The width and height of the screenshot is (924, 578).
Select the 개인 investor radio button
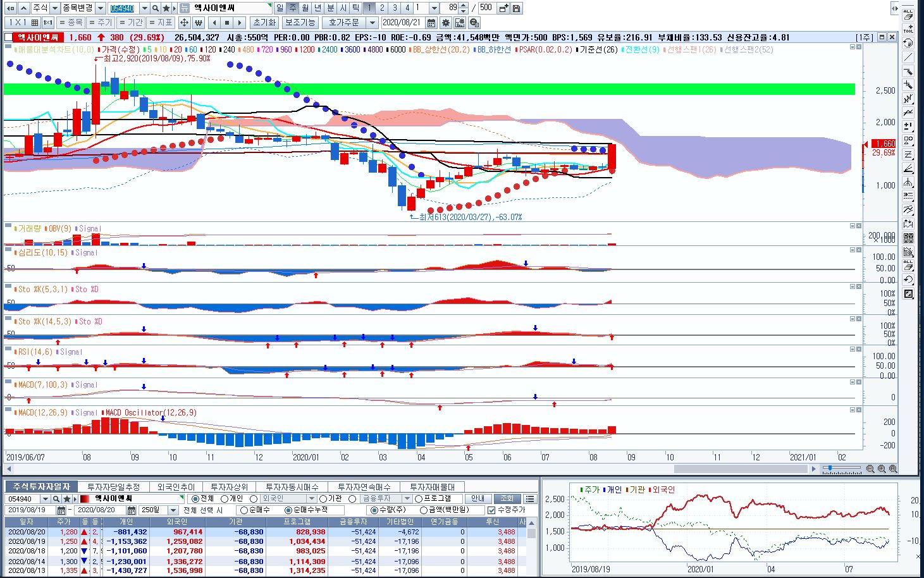[x=225, y=499]
